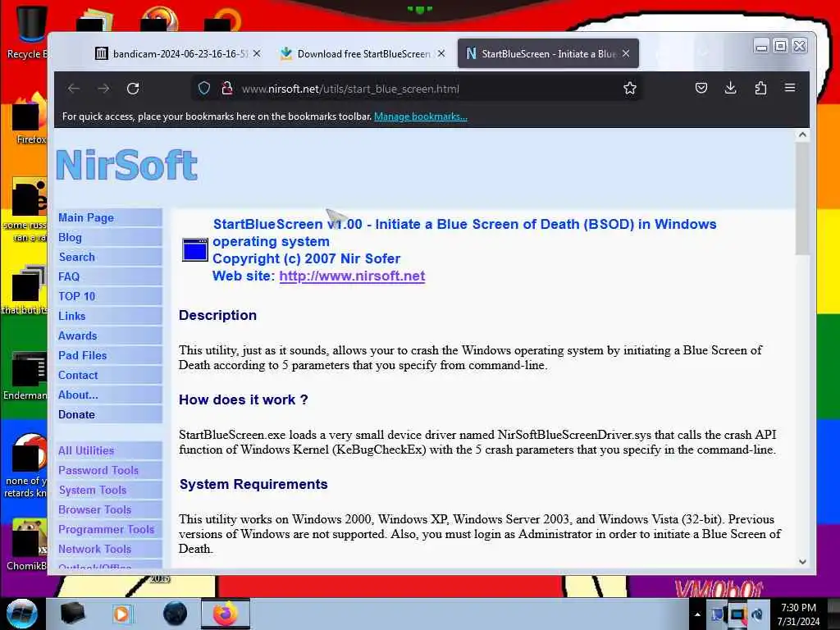
Task: Open the Manage bookmarks link
Action: click(421, 116)
